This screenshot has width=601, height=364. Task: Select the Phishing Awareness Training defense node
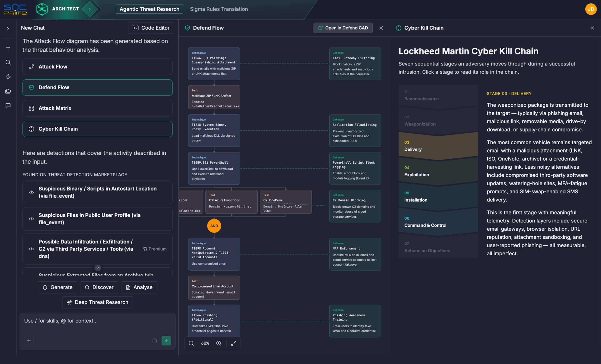(x=355, y=321)
